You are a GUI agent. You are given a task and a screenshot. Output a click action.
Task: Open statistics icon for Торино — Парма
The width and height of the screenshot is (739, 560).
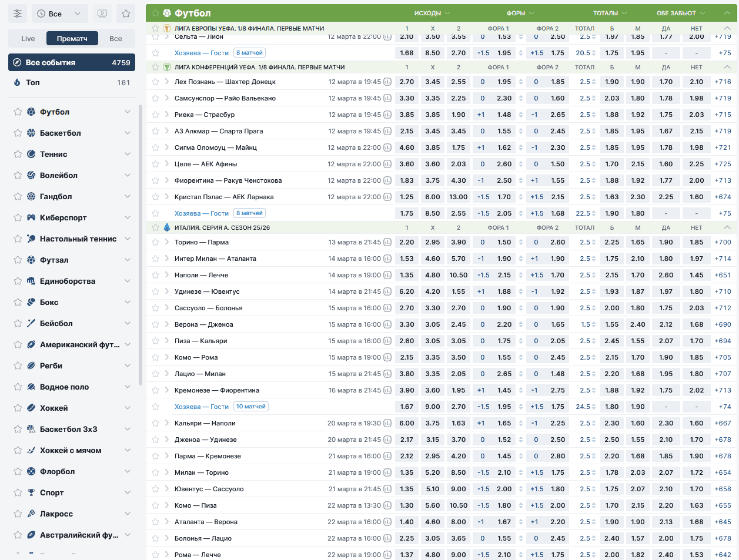(387, 243)
